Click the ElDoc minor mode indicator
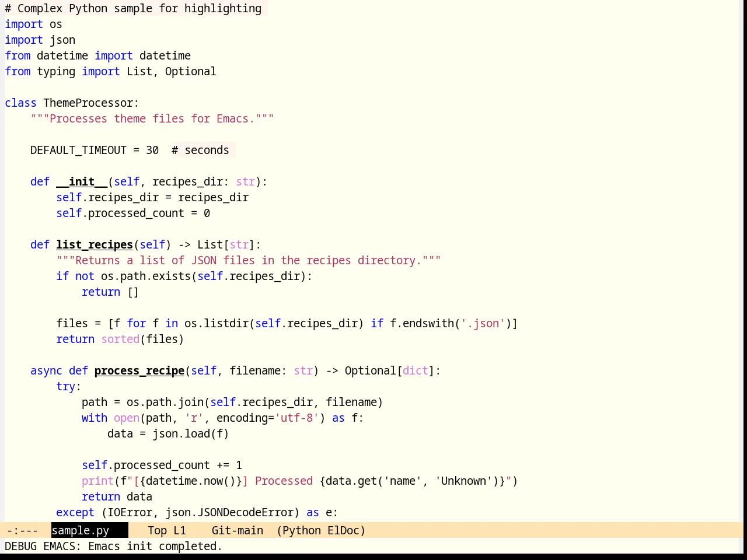Viewport: 747px width, 560px height. (x=343, y=530)
